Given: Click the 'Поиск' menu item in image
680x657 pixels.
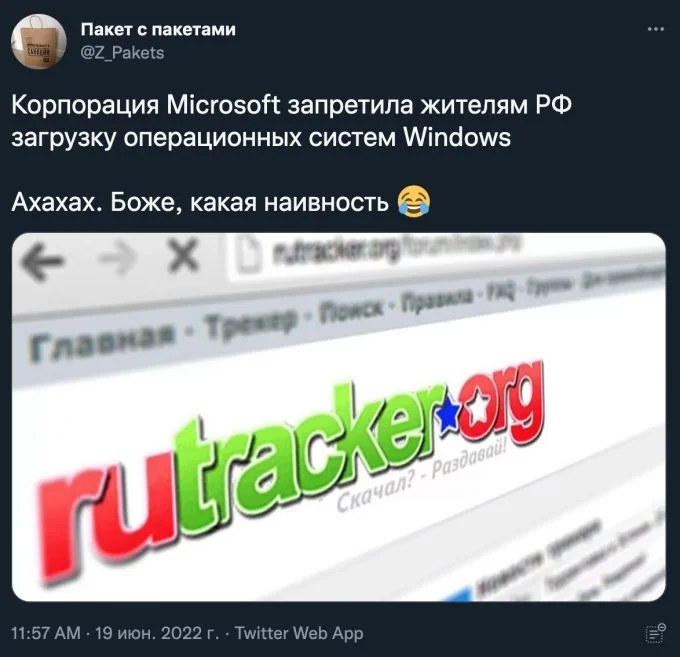Looking at the screenshot, I should pyautogui.click(x=352, y=307).
